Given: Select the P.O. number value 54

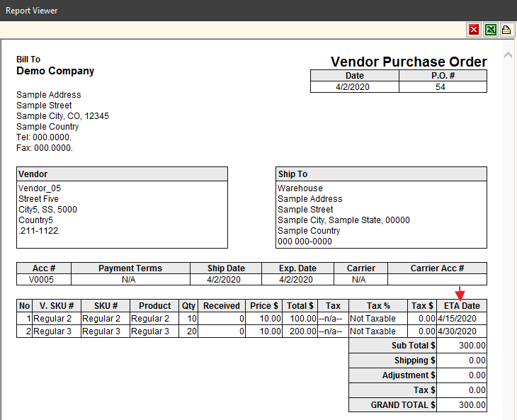Looking at the screenshot, I should tap(442, 87).
